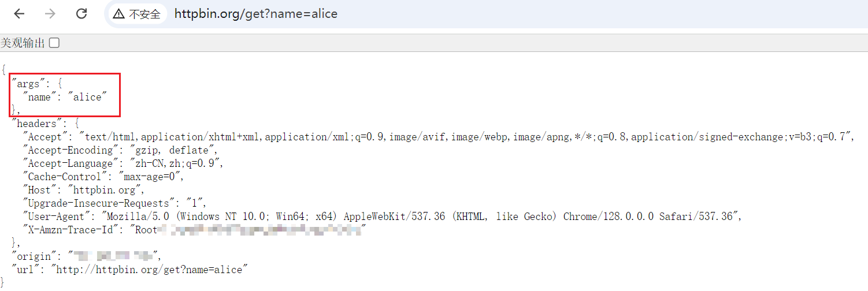Image resolution: width=868 pixels, height=291 pixels.
Task: Click the "Accept" header key
Action: 45,137
